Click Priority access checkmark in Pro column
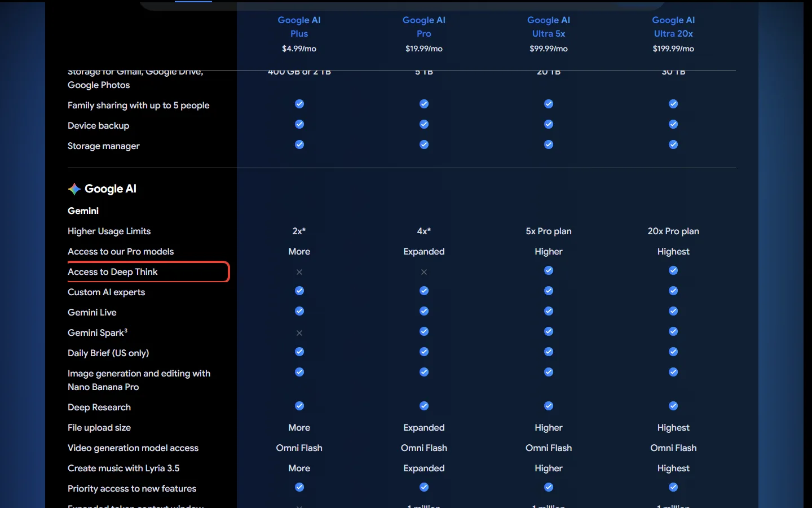 pos(424,487)
